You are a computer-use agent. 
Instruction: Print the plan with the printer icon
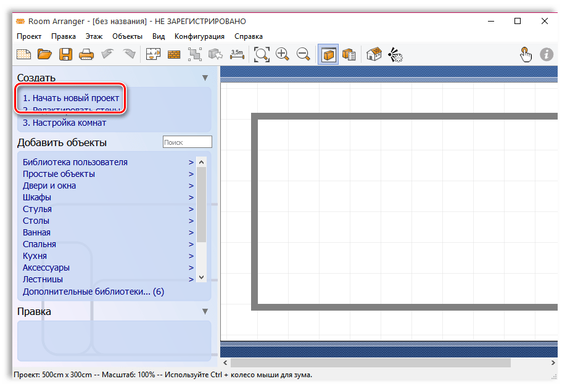point(86,54)
